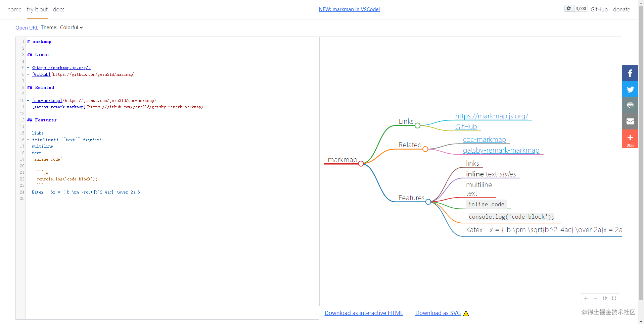
Task: Share the page on Facebook
Action: point(630,73)
